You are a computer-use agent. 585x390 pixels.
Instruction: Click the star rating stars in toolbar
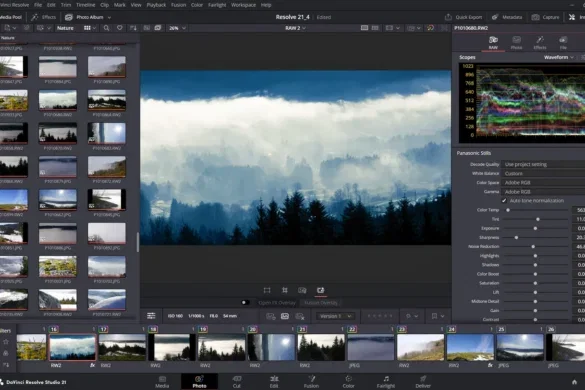click(x=380, y=316)
